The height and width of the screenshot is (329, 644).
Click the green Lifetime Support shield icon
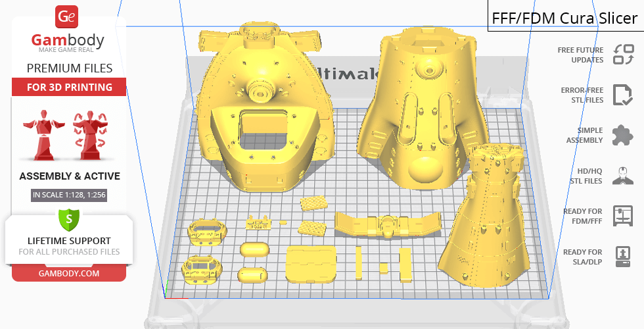(68, 218)
